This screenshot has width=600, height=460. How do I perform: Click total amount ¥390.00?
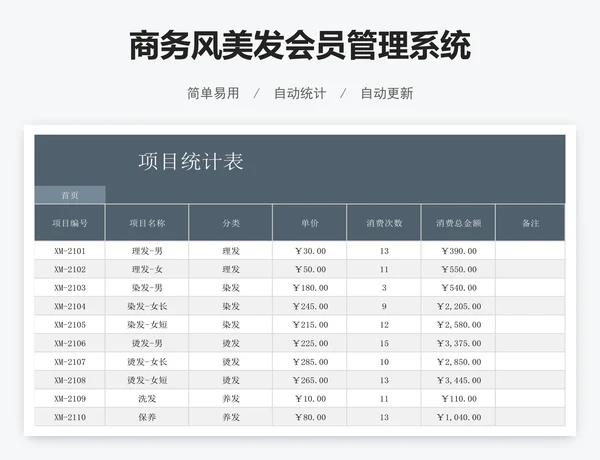458,251
